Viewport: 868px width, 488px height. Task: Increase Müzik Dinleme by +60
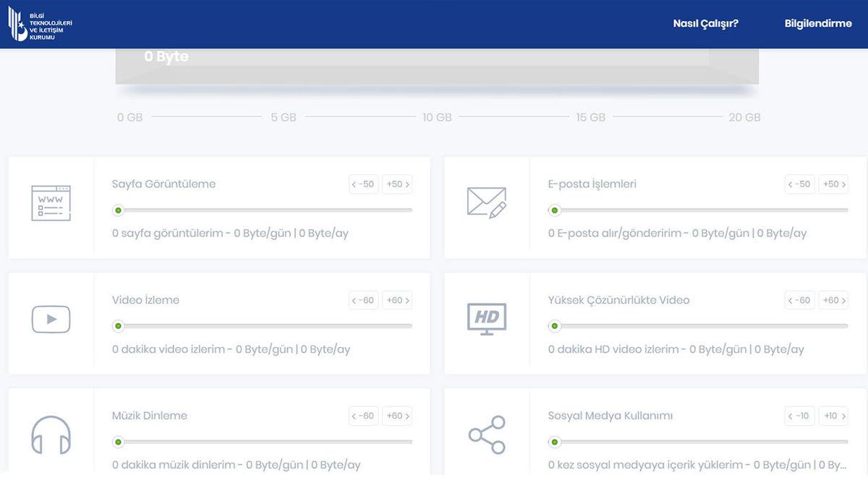[398, 416]
